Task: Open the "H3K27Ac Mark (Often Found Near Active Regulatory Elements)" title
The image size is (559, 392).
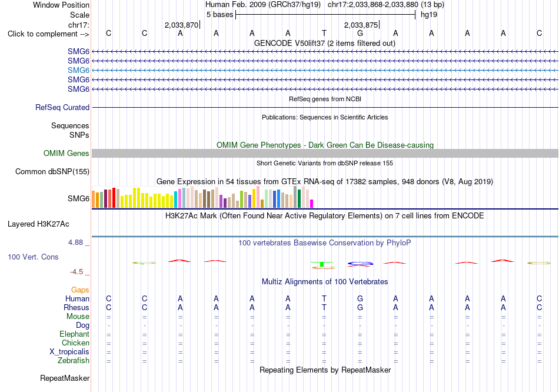Action: 325,216
